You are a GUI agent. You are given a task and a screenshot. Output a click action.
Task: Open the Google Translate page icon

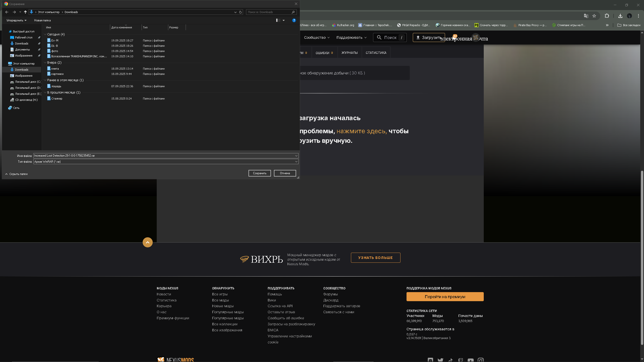point(586,16)
